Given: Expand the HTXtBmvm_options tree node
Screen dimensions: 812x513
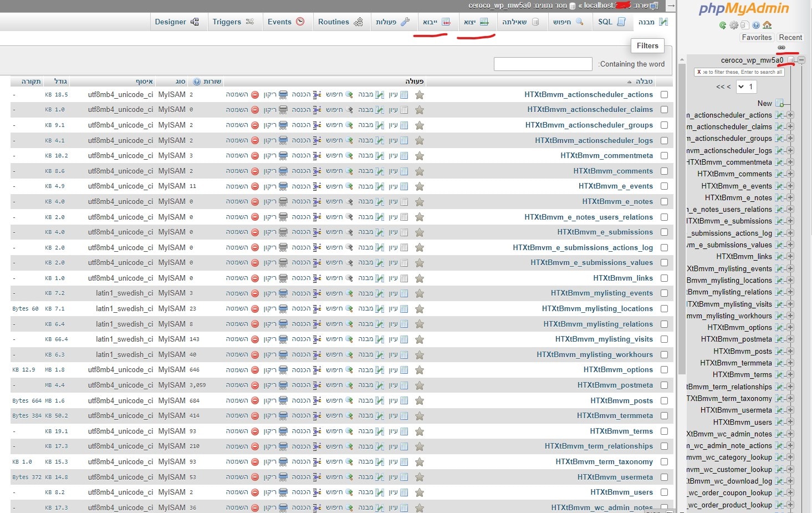Looking at the screenshot, I should pyautogui.click(x=790, y=328).
